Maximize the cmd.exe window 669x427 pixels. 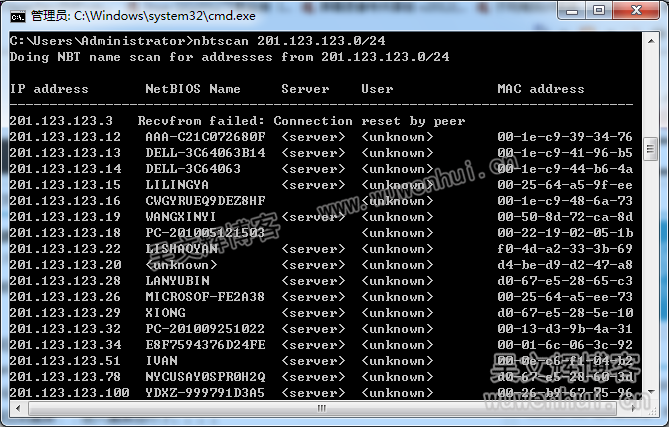point(599,11)
